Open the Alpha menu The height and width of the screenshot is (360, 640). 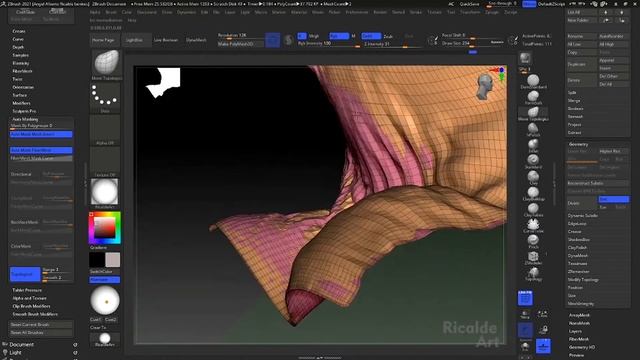point(95,12)
